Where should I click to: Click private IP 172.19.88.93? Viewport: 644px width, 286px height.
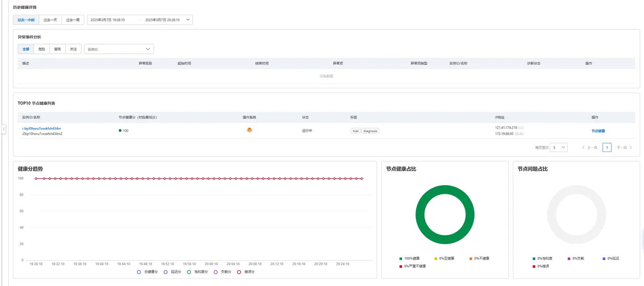pyautogui.click(x=504, y=134)
